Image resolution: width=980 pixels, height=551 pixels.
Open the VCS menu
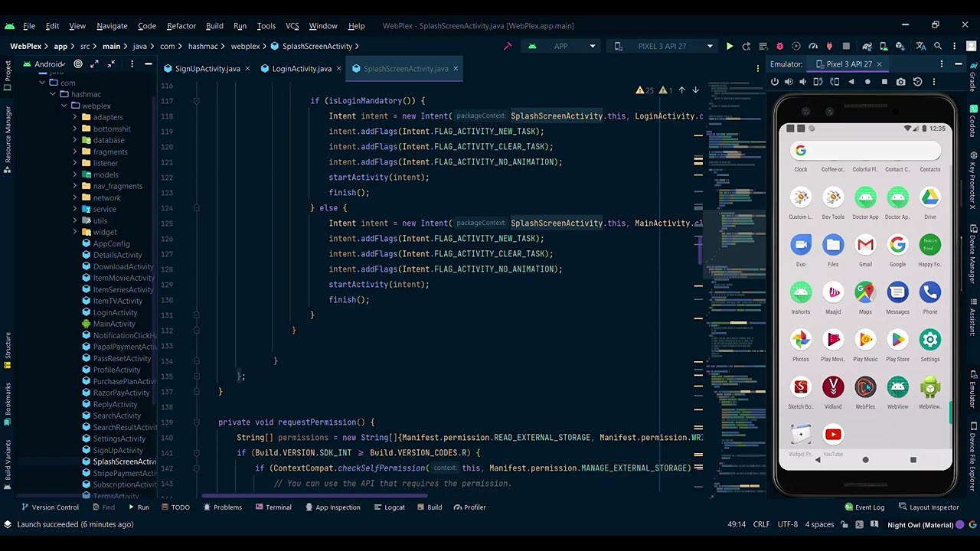pyautogui.click(x=292, y=26)
